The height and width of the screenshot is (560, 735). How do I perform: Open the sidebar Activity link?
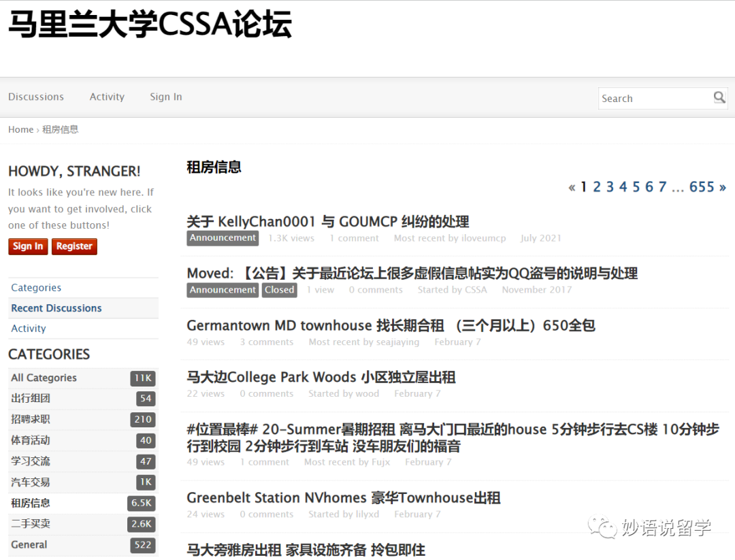29,328
